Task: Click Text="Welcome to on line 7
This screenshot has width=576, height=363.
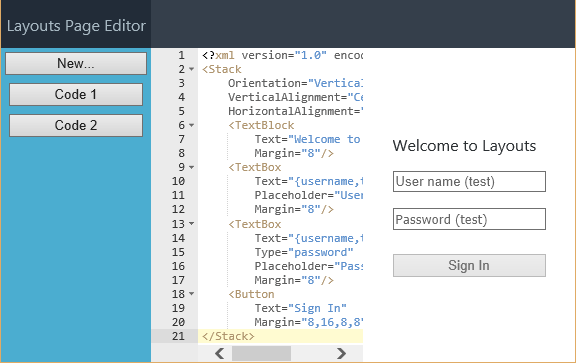Action: coord(308,139)
